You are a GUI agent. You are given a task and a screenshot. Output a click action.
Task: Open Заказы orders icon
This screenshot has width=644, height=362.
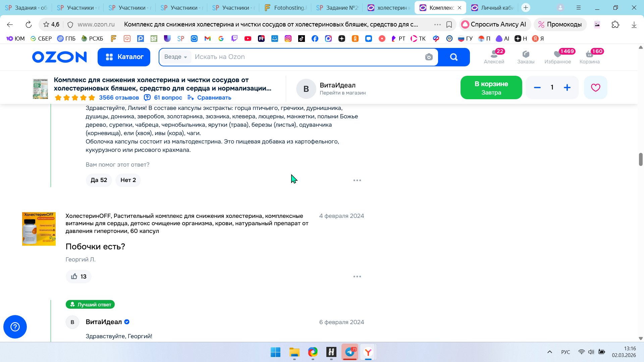click(x=526, y=57)
